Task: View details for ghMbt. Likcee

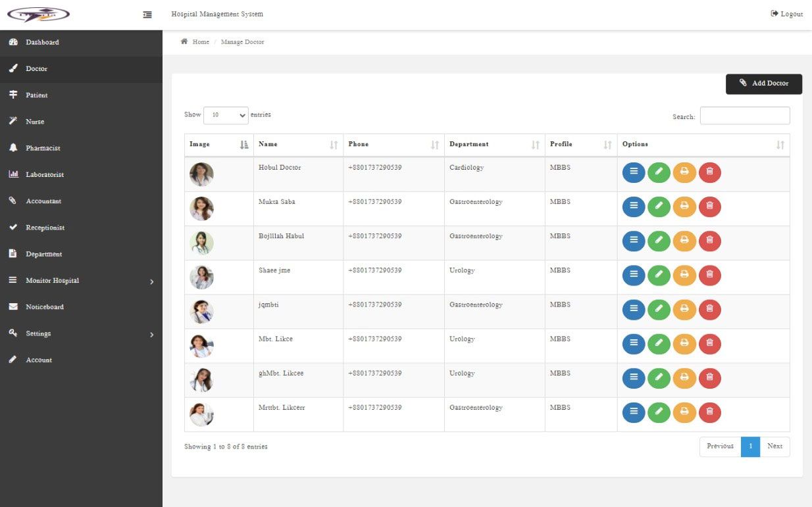Action: click(634, 377)
